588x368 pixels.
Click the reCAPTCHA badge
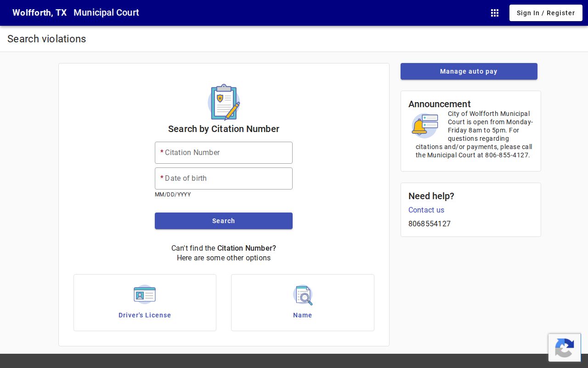point(565,347)
